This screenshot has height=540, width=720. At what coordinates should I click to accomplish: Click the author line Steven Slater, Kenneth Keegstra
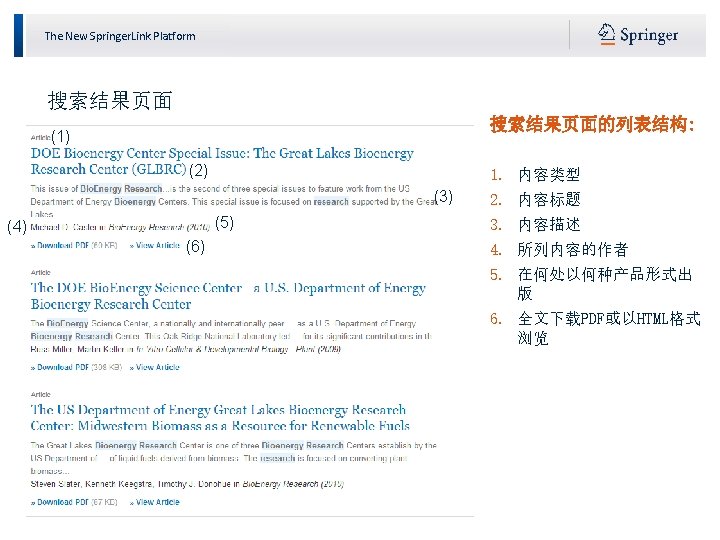tap(187, 484)
